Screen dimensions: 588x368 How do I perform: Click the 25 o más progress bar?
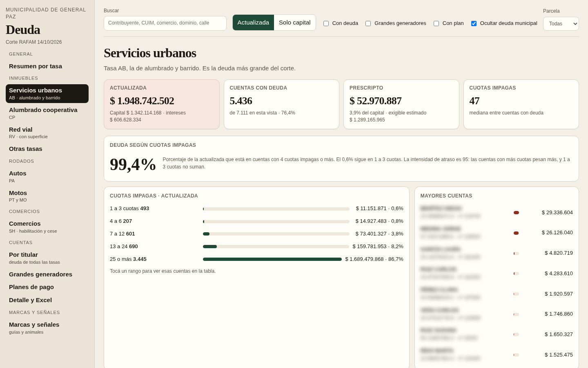[x=272, y=259]
